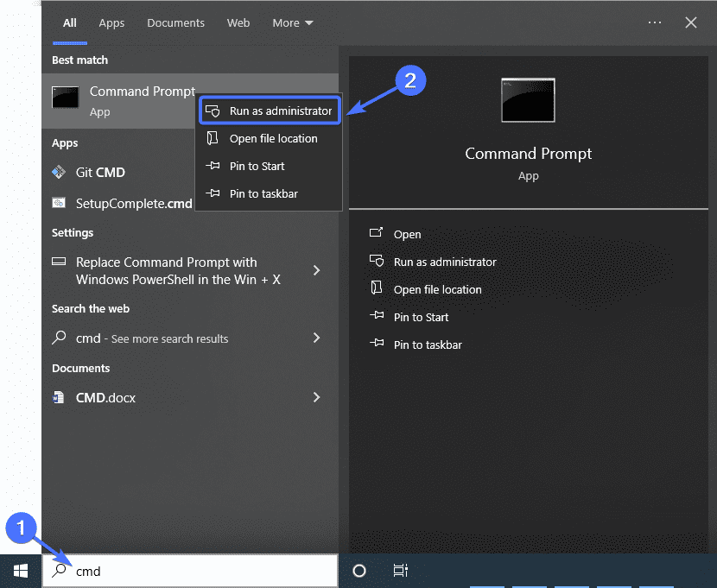717x588 pixels.
Task: Click the shield icon in preview pane Run as administrator
Action: (377, 261)
